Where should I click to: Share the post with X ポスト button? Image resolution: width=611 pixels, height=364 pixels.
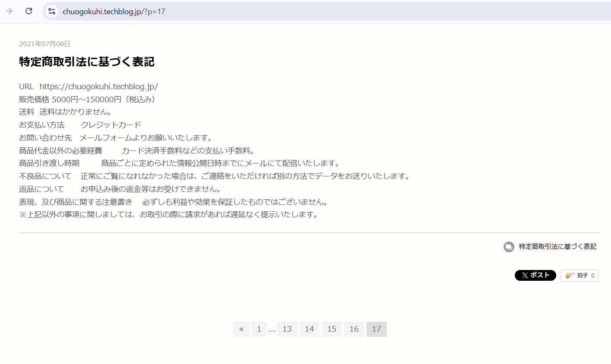(x=535, y=275)
